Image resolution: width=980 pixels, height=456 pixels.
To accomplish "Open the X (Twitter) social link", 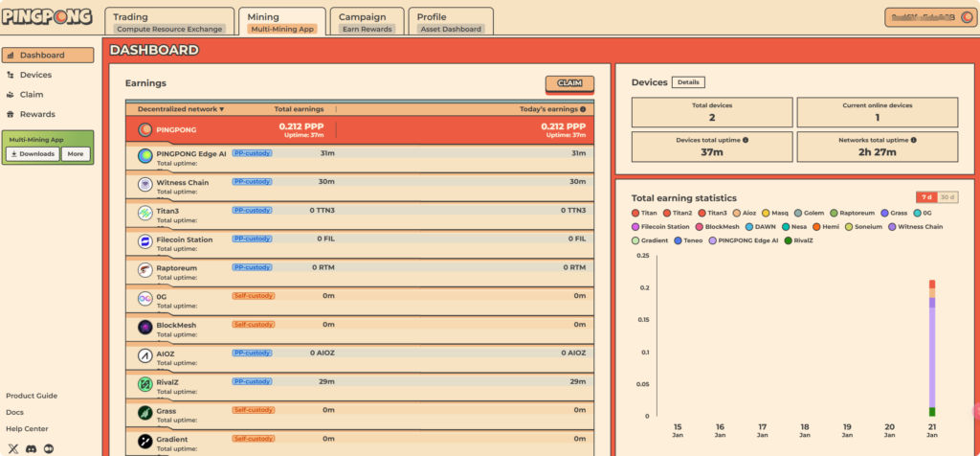I will click(13, 449).
